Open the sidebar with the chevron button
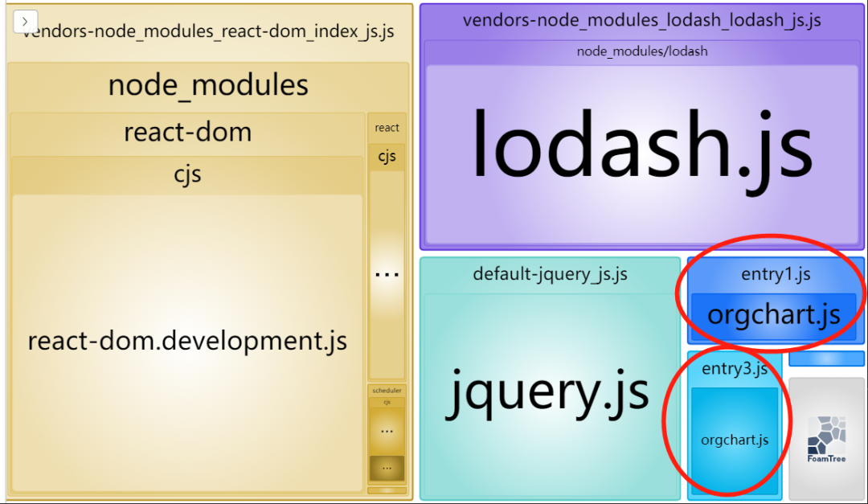Viewport: 868px width, 504px height. click(x=25, y=21)
